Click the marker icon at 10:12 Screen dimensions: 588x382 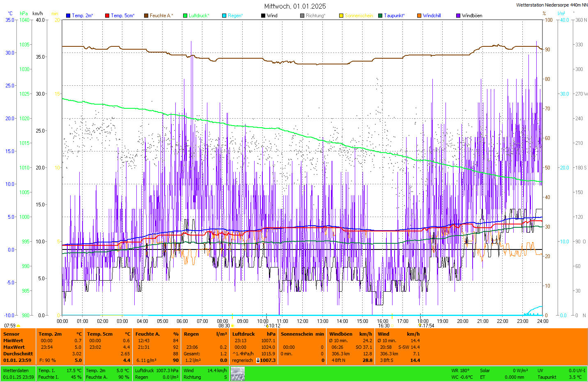point(267,326)
